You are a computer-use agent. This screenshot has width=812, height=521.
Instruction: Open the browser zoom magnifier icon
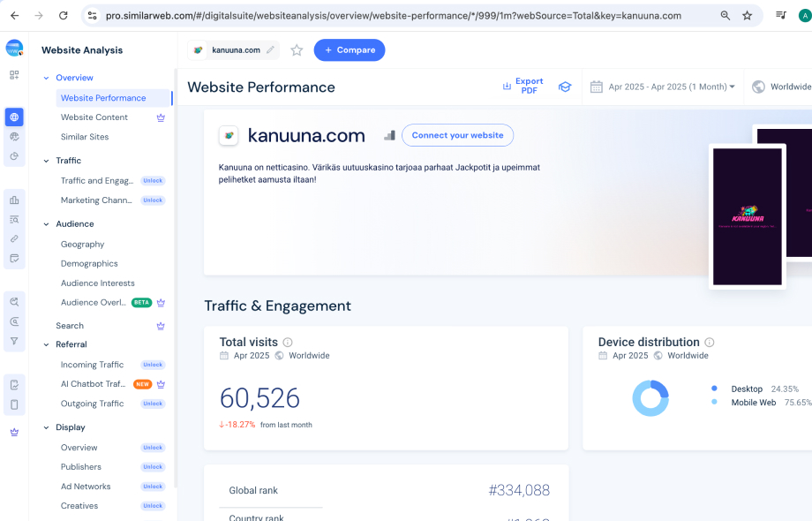[725, 16]
